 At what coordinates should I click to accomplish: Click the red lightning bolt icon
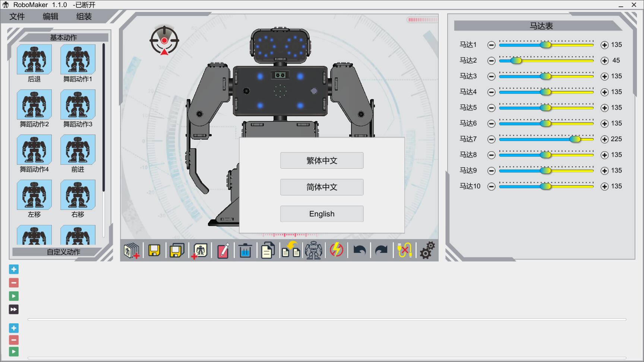tap(336, 250)
